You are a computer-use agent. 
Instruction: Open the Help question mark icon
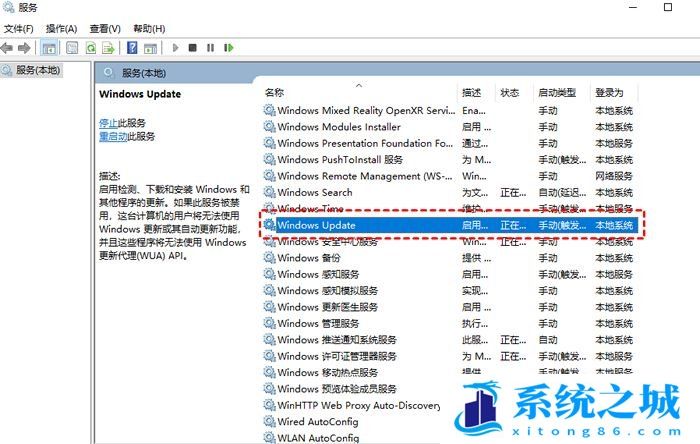(132, 48)
